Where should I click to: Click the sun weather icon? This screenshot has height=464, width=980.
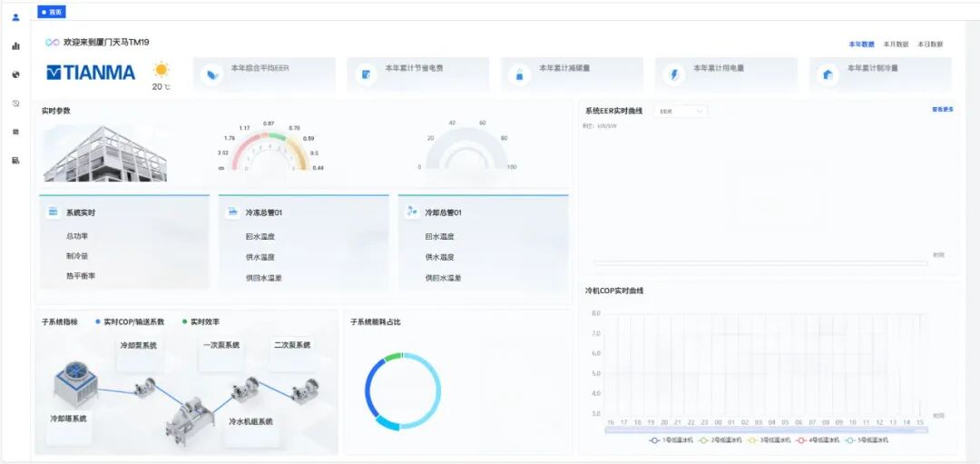click(x=162, y=70)
